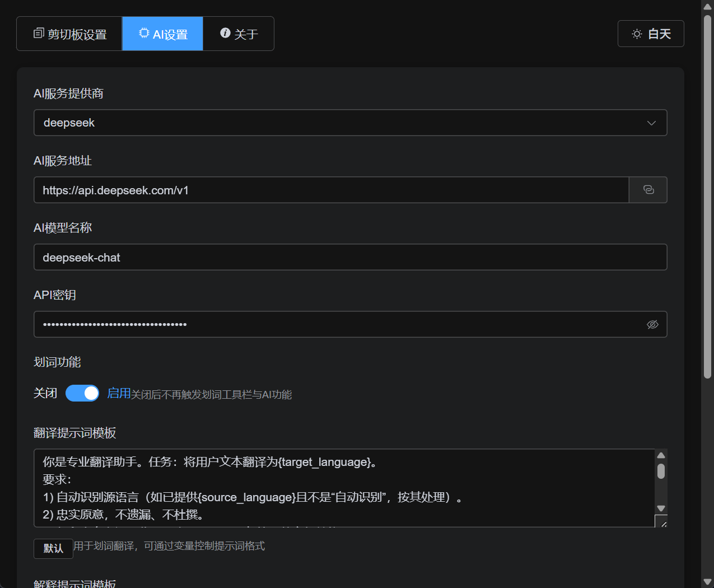Viewport: 714px width, 588px height.
Task: Open the AI服务提供商 deepseek dropdown
Action: pyautogui.click(x=351, y=123)
